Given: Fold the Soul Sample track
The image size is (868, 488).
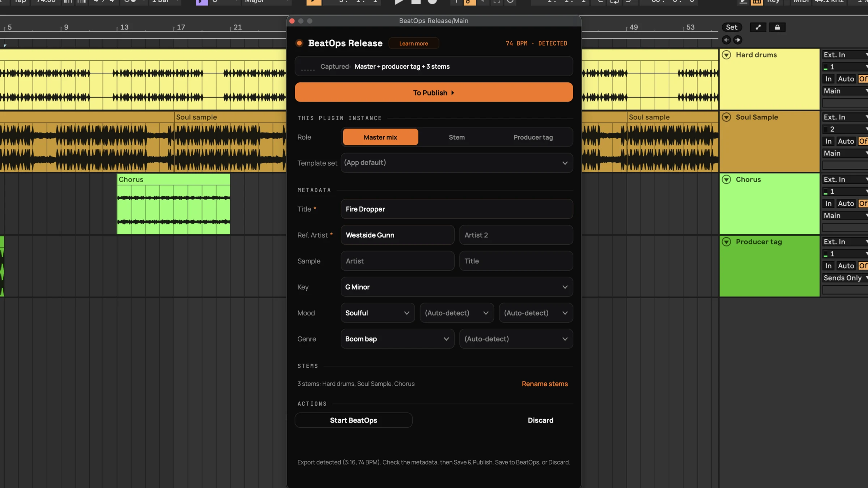Looking at the screenshot, I should pos(727,117).
